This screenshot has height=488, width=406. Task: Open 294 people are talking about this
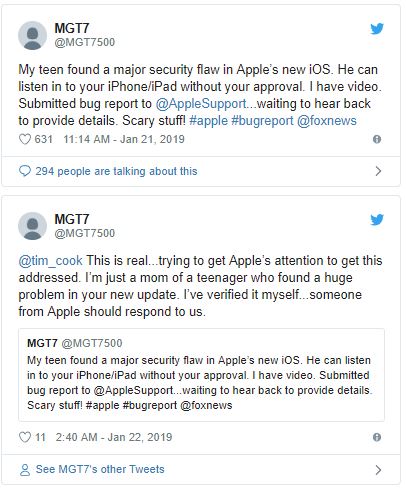pyautogui.click(x=116, y=171)
